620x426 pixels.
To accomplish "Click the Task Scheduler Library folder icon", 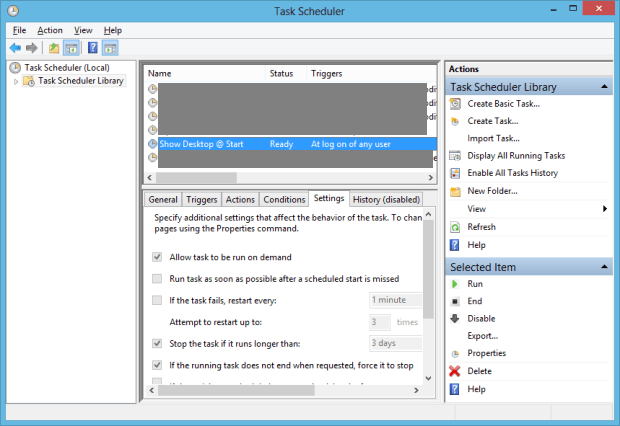I will tap(29, 81).
